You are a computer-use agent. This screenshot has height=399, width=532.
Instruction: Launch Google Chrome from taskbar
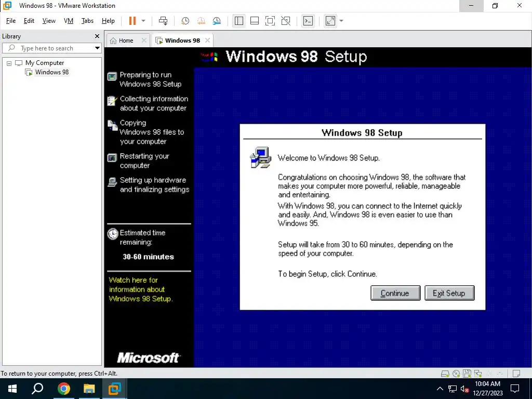pos(63,389)
